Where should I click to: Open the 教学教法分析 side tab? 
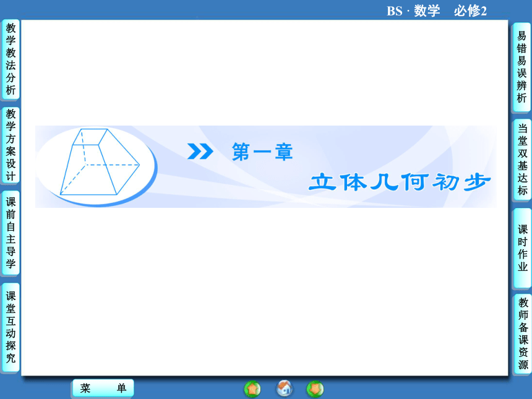click(11, 60)
